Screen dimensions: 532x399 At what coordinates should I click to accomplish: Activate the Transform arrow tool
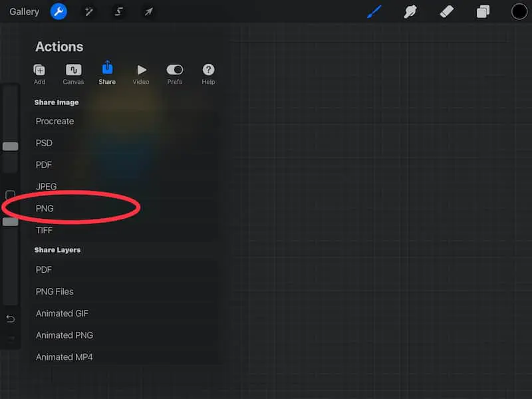point(148,12)
